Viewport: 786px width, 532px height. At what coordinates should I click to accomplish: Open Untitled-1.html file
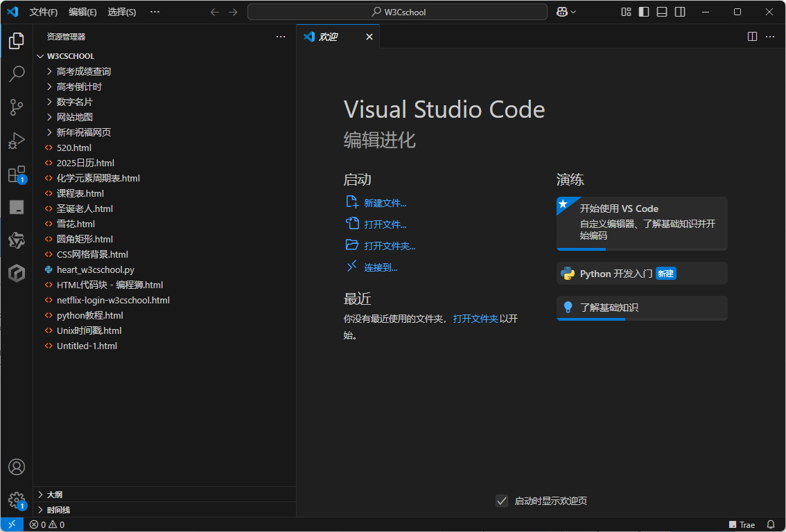(x=164, y=346)
